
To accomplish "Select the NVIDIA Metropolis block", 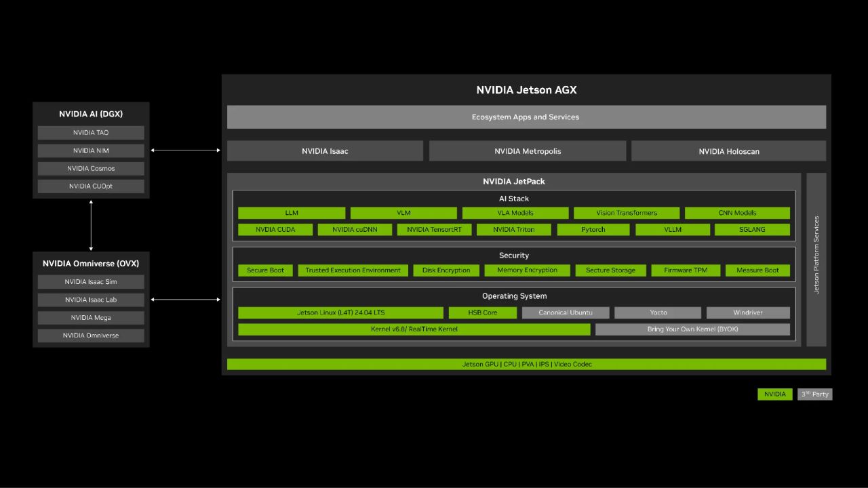I will (528, 151).
